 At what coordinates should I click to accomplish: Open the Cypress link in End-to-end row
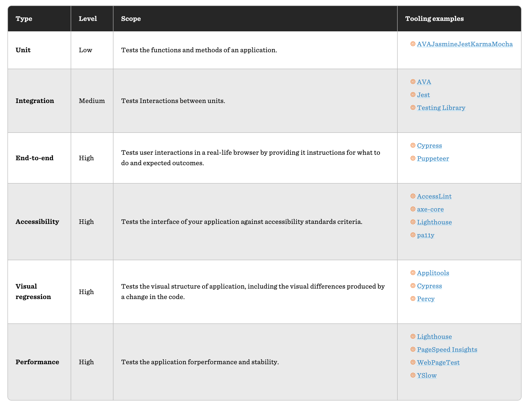(x=429, y=146)
